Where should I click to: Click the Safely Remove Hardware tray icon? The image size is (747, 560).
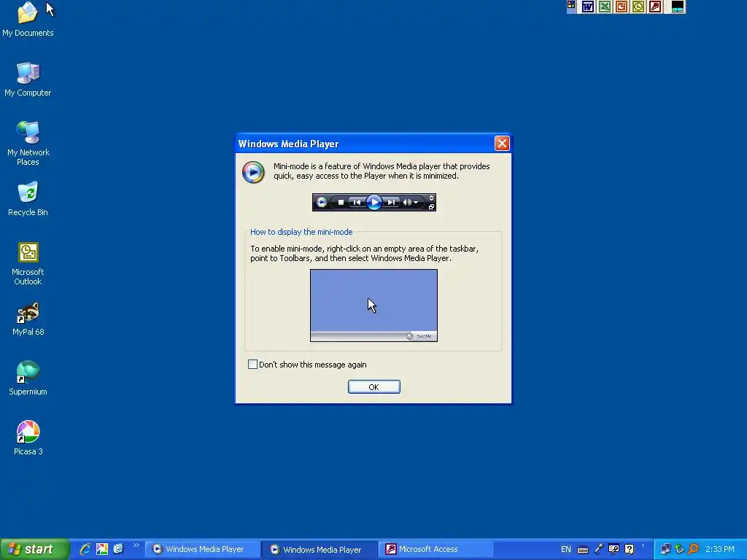(679, 549)
